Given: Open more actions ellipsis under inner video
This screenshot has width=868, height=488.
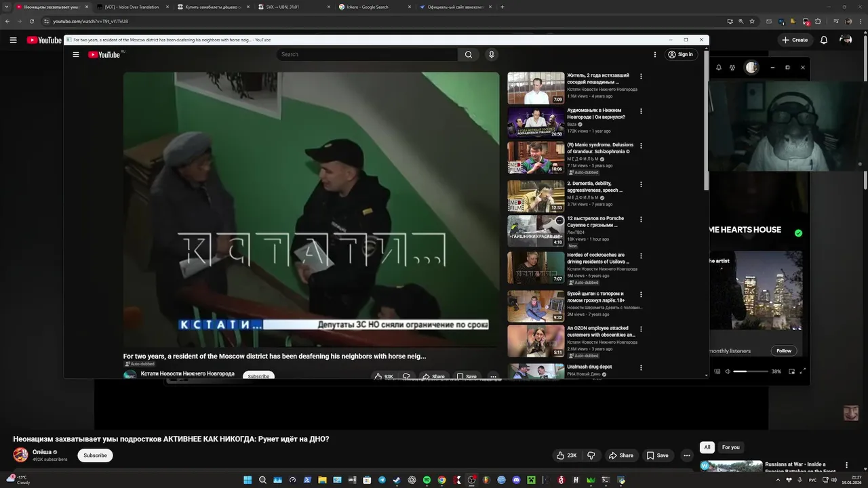Looking at the screenshot, I should [494, 376].
